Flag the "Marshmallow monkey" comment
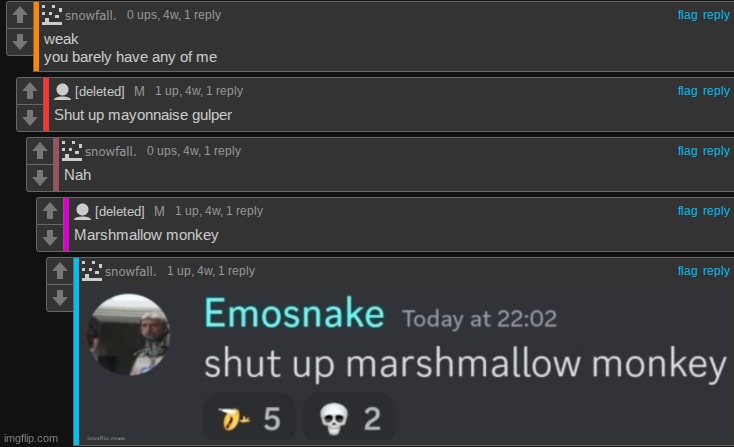 [687, 211]
